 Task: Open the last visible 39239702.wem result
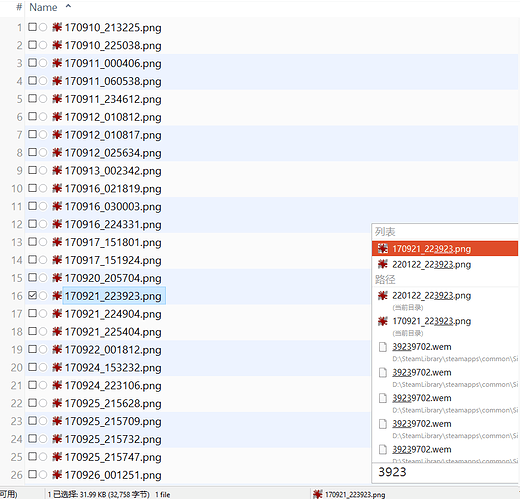[422, 450]
